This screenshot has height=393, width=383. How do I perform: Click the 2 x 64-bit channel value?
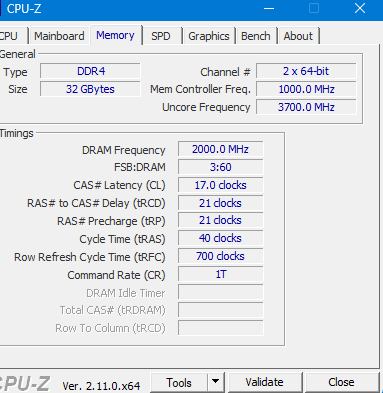click(x=306, y=71)
